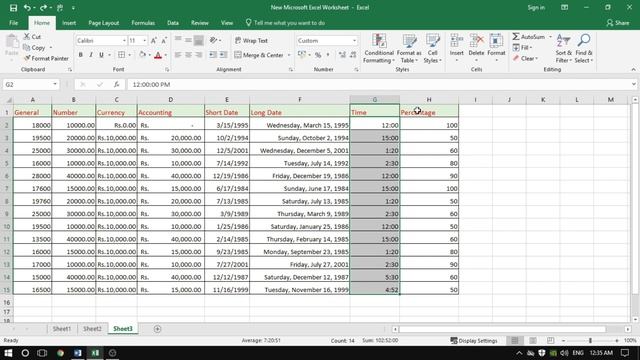This screenshot has height=360, width=640.
Task: Save the workbook from the title bar
Action: point(13,8)
